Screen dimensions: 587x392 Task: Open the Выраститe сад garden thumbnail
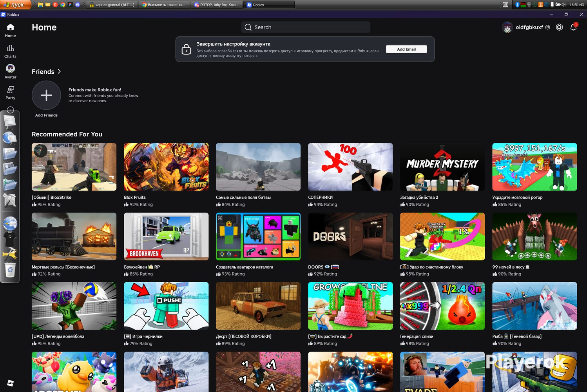tap(350, 306)
